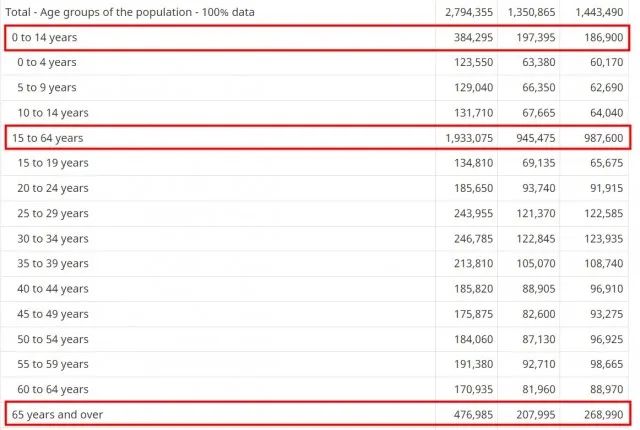Screen dimensions: 640x430
Task: Click the 65,675 cell
Action: (x=607, y=163)
